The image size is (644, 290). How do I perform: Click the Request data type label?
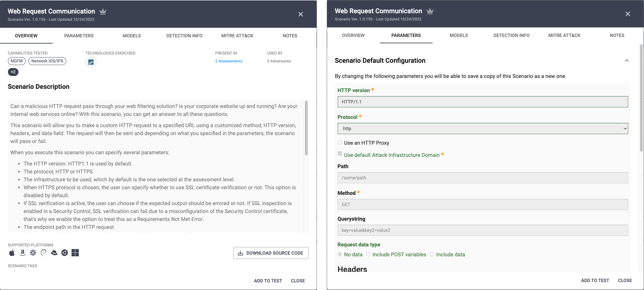(x=359, y=244)
